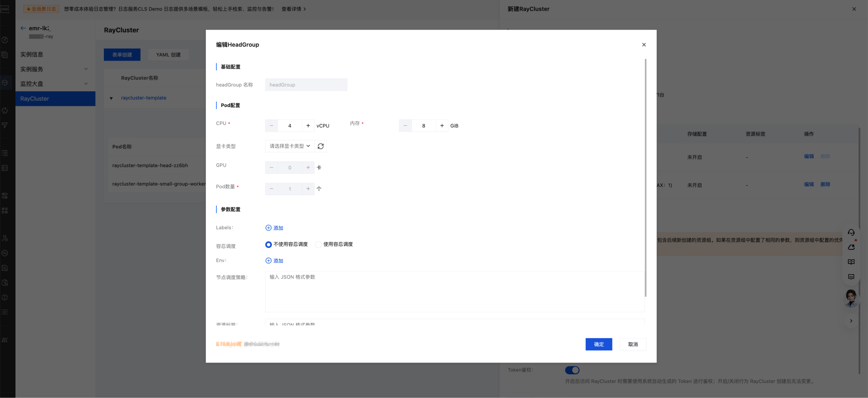Increase GPU card count
Screen dimensions: 868x398
tap(308, 168)
